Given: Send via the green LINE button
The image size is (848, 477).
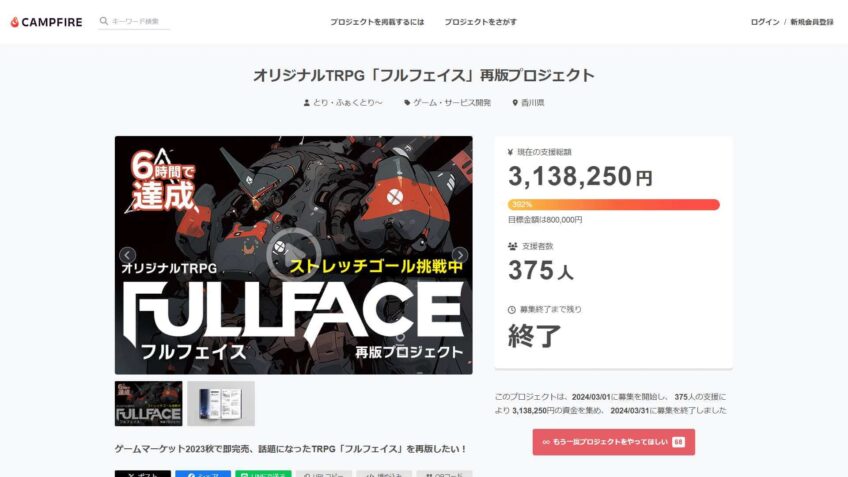Looking at the screenshot, I should (x=263, y=474).
